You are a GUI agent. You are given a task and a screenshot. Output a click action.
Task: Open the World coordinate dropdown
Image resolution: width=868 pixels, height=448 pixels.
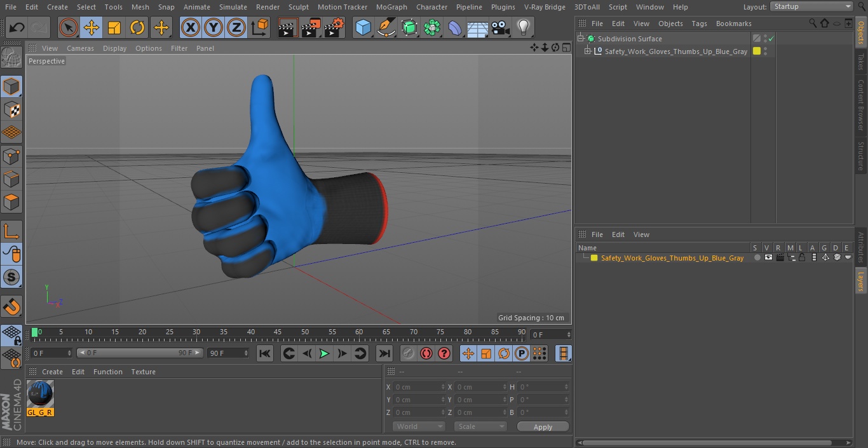[419, 426]
